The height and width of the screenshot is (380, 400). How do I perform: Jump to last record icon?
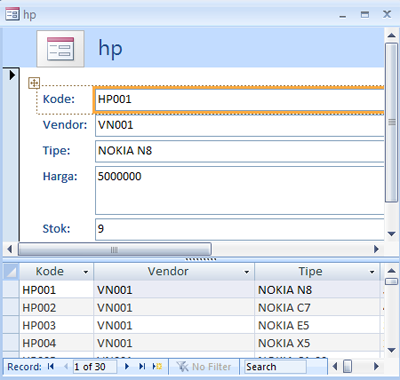pyautogui.click(x=142, y=367)
